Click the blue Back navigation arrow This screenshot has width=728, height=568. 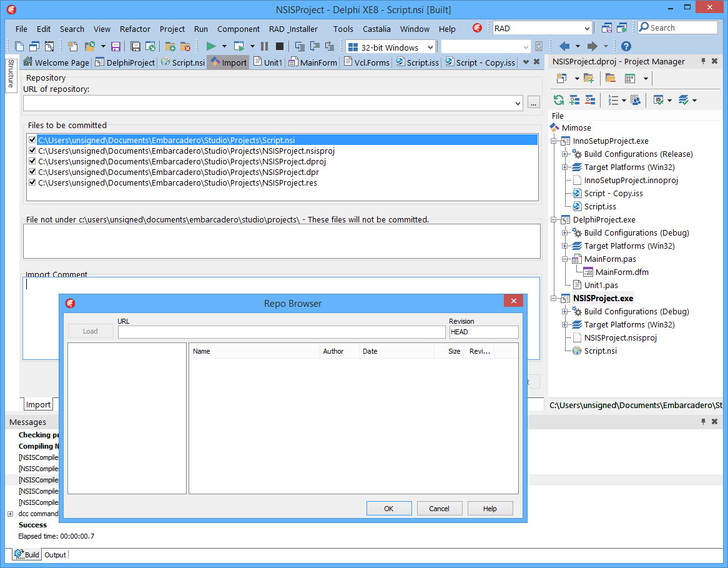(564, 46)
